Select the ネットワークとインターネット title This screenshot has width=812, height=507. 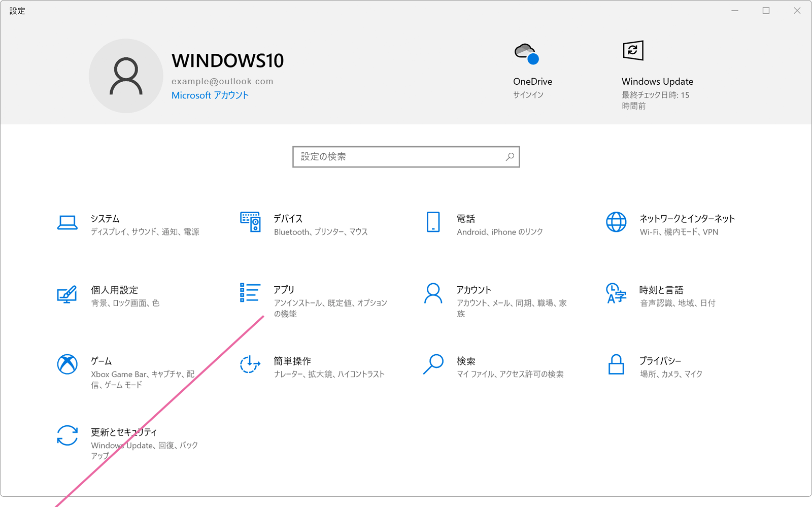coord(687,219)
